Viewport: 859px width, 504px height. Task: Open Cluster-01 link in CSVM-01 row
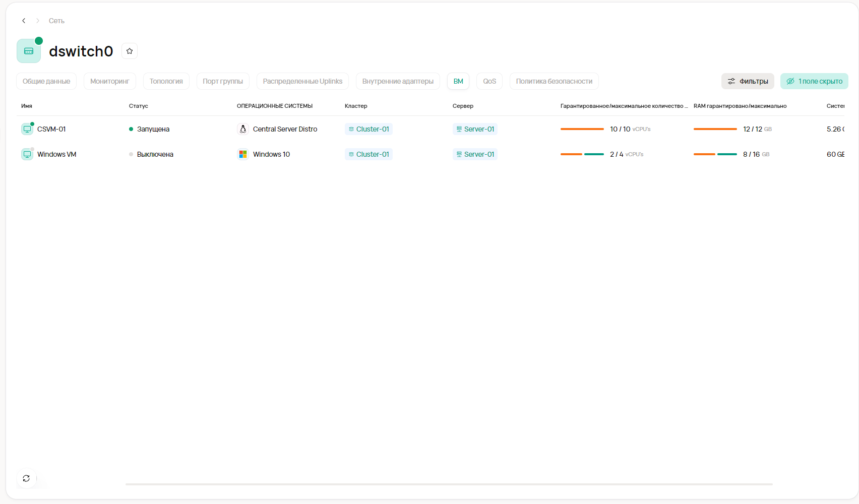tap(369, 129)
